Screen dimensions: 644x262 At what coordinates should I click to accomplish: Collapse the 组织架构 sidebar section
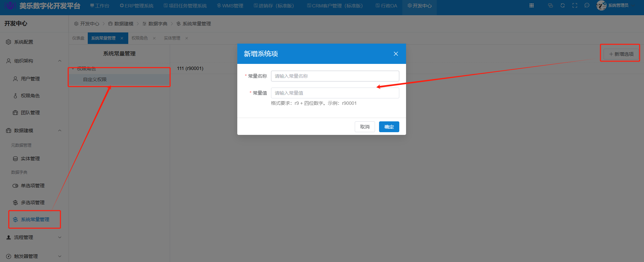[x=60, y=61]
